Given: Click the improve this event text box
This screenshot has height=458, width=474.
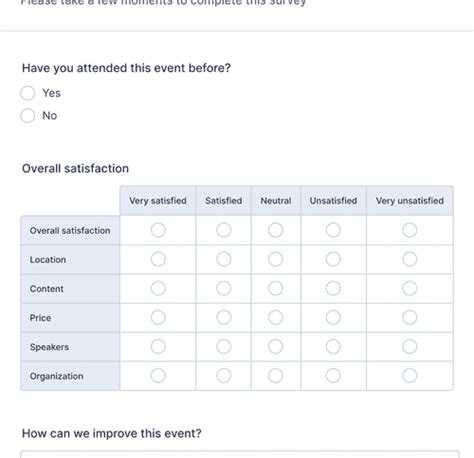Looking at the screenshot, I should [x=240, y=454].
